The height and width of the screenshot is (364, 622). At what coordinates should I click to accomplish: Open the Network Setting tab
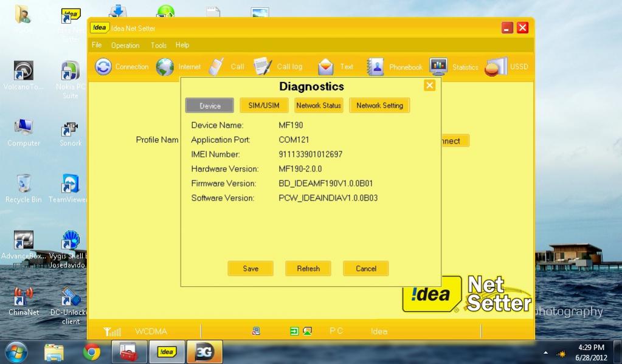[379, 106]
